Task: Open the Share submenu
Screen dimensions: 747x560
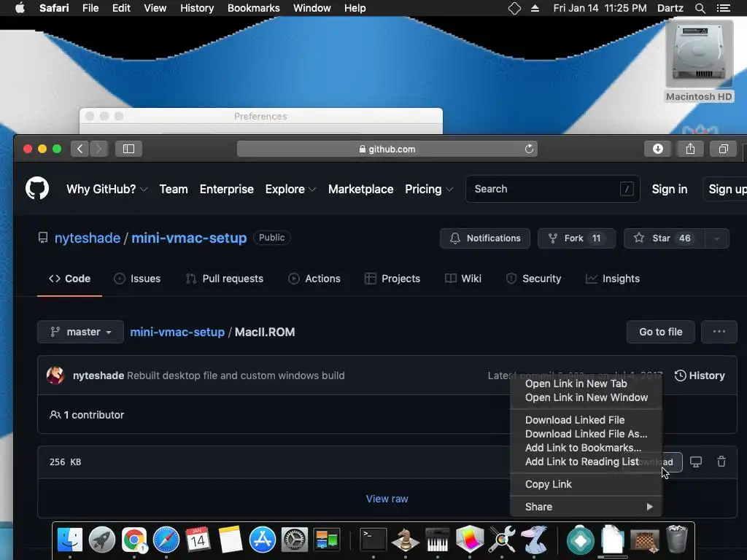Action: (586, 507)
